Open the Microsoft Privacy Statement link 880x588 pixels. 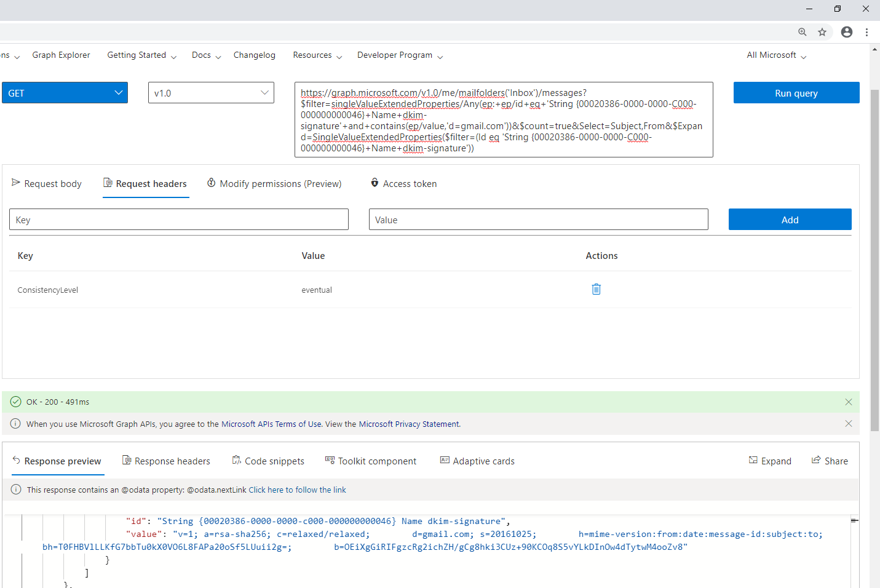coord(409,424)
